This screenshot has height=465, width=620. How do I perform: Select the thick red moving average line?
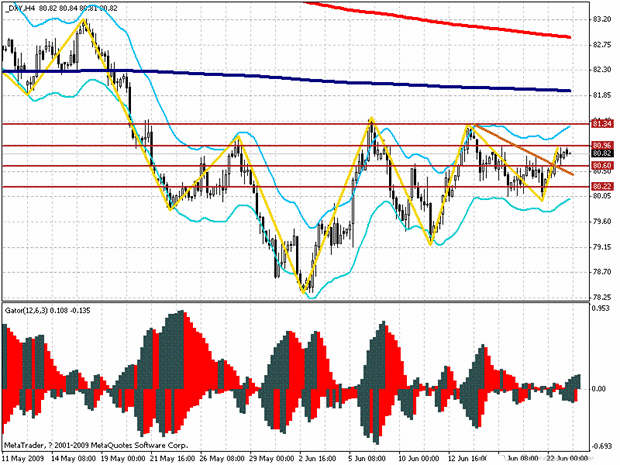(x=435, y=21)
